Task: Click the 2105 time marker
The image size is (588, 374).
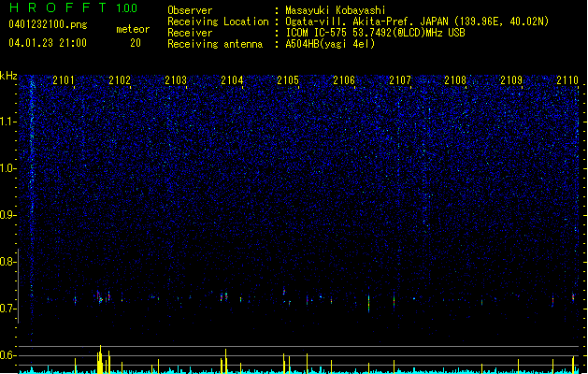Action: click(x=288, y=80)
